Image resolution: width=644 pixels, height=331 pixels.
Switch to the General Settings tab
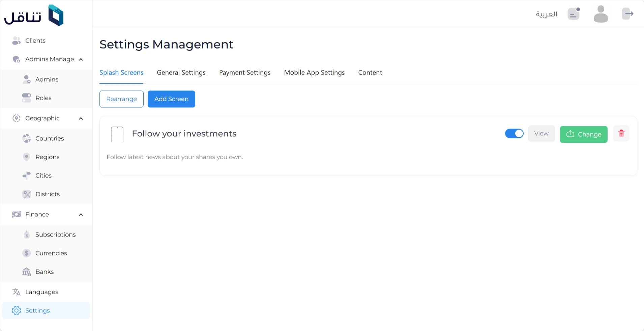point(181,73)
